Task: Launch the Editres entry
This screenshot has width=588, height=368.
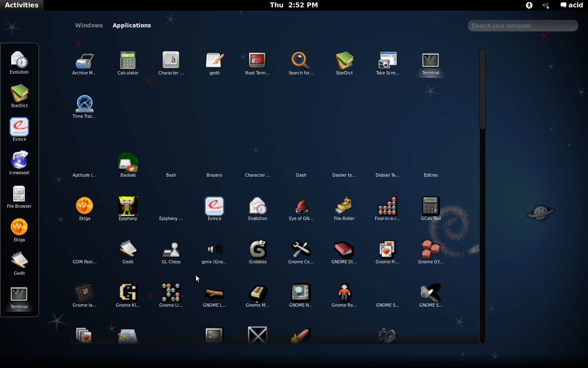Action: [x=431, y=175]
